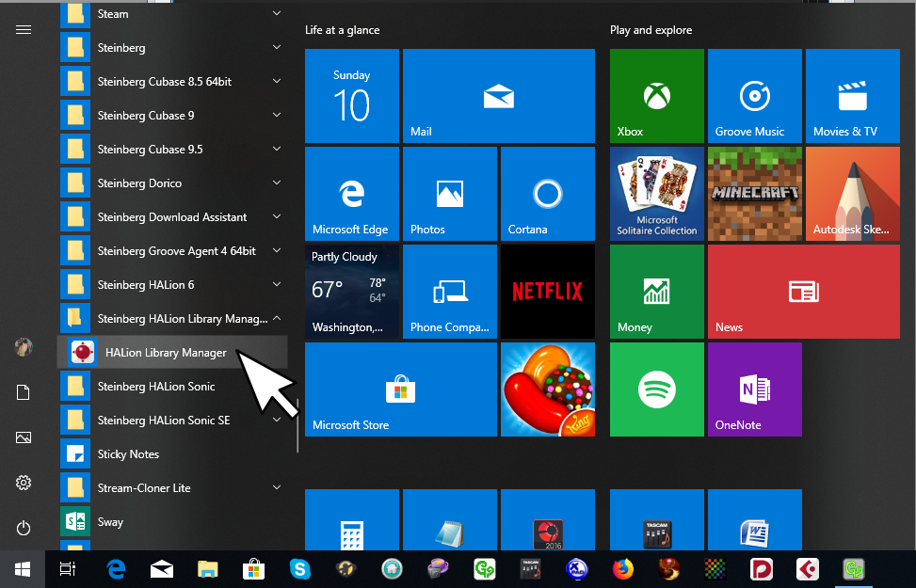Image resolution: width=916 pixels, height=588 pixels.
Task: Expand Steinberg Cubase 8.5 64bit folder
Action: tap(172, 81)
